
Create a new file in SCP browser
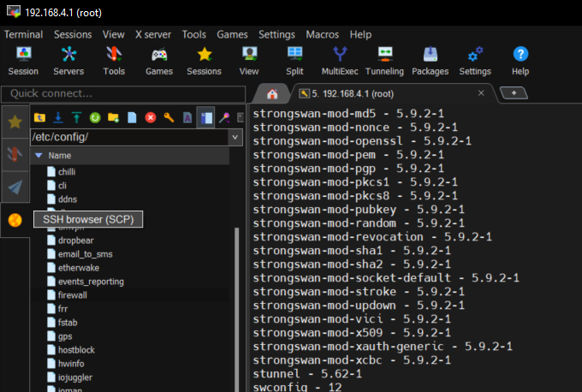(x=132, y=117)
